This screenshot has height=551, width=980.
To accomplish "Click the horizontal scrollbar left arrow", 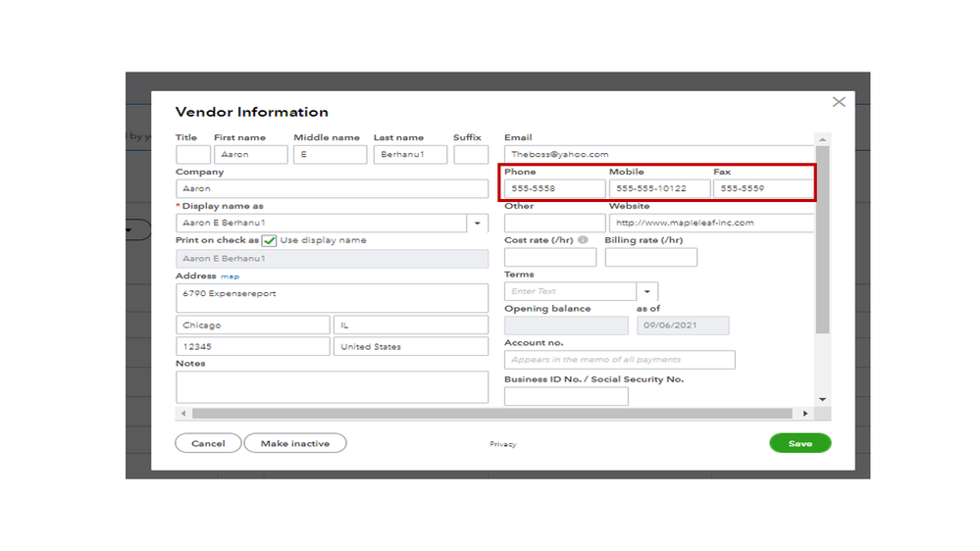I will click(x=183, y=414).
